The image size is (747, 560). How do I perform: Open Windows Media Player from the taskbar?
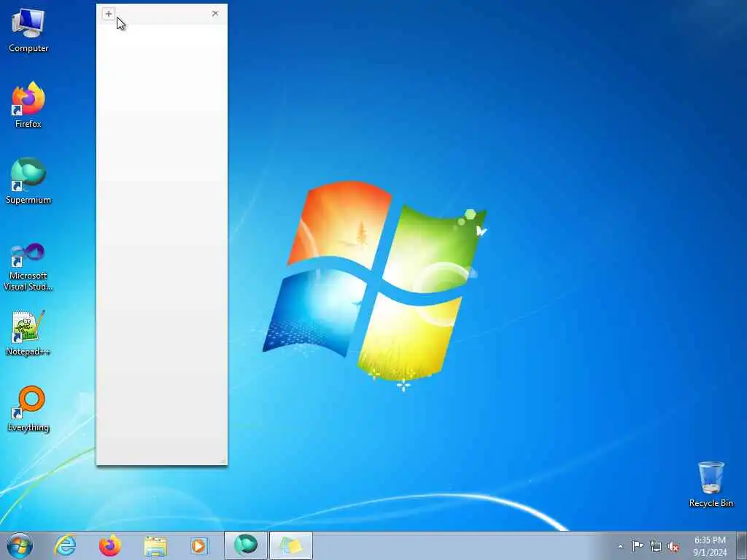[199, 545]
